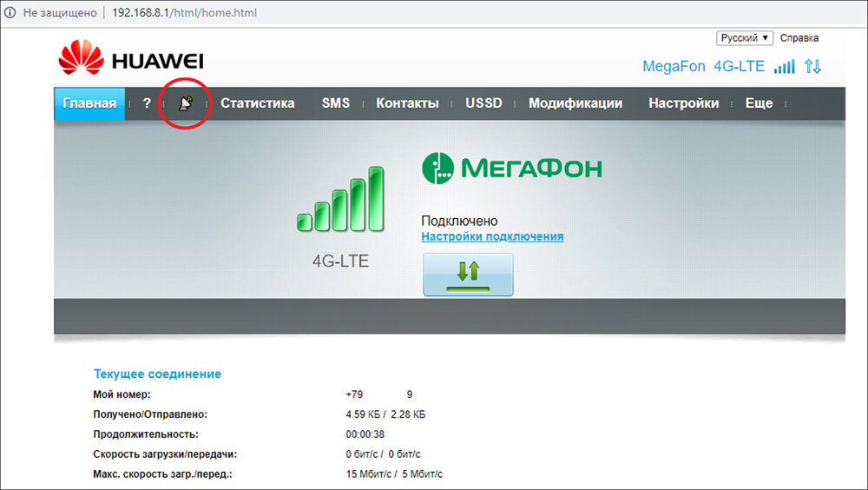Viewport: 868px width, 490px height.
Task: Click the address bar URL 192.168.8.1
Action: [184, 12]
